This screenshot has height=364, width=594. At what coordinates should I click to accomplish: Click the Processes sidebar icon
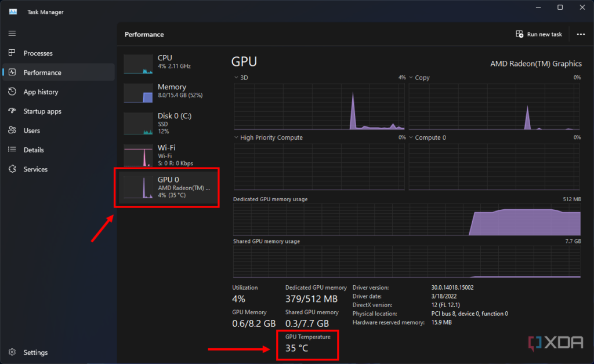click(12, 53)
